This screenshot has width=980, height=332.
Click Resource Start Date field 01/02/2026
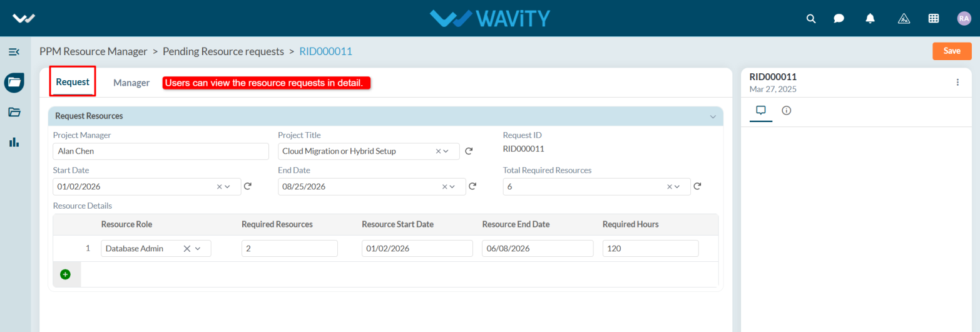(417, 249)
